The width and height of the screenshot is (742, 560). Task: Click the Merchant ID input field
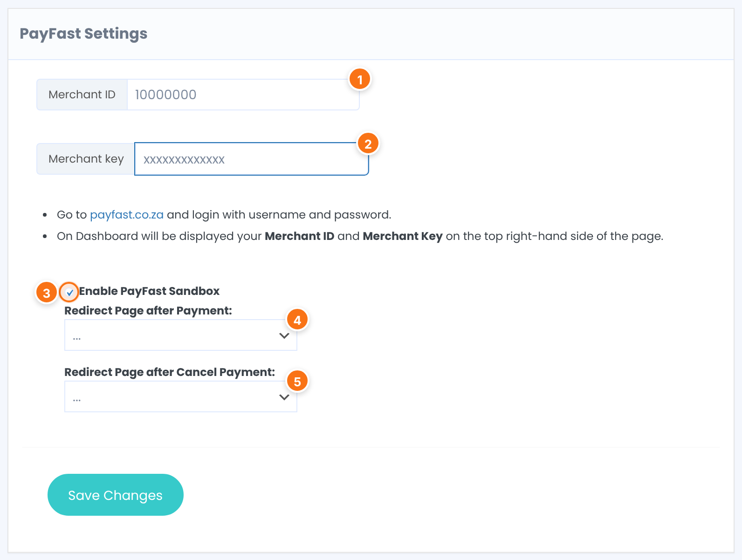coord(243,95)
